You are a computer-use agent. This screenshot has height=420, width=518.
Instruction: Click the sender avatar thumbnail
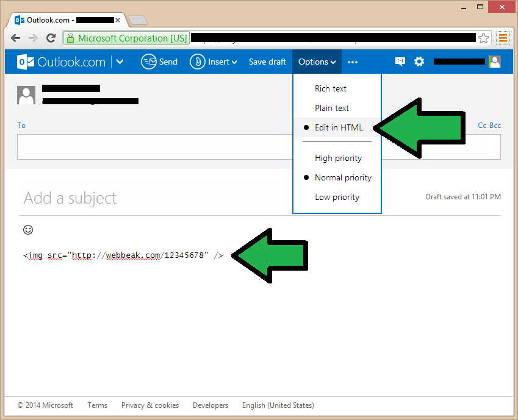point(26,95)
